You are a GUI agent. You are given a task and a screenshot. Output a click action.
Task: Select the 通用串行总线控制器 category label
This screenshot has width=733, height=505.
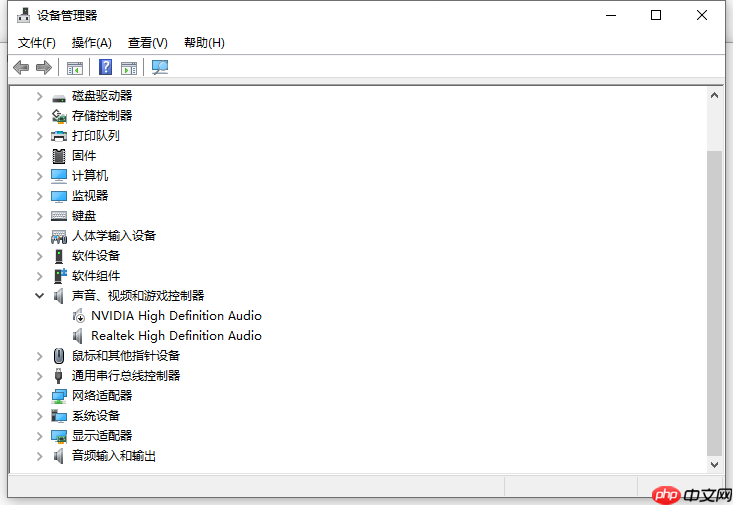pos(126,376)
